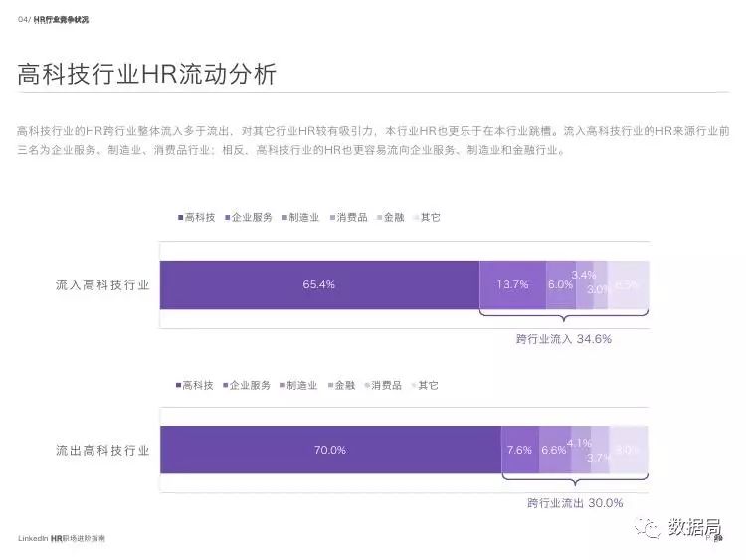Select the 7.6% outflow bar segment
The width and height of the screenshot is (746, 560).
click(x=520, y=450)
